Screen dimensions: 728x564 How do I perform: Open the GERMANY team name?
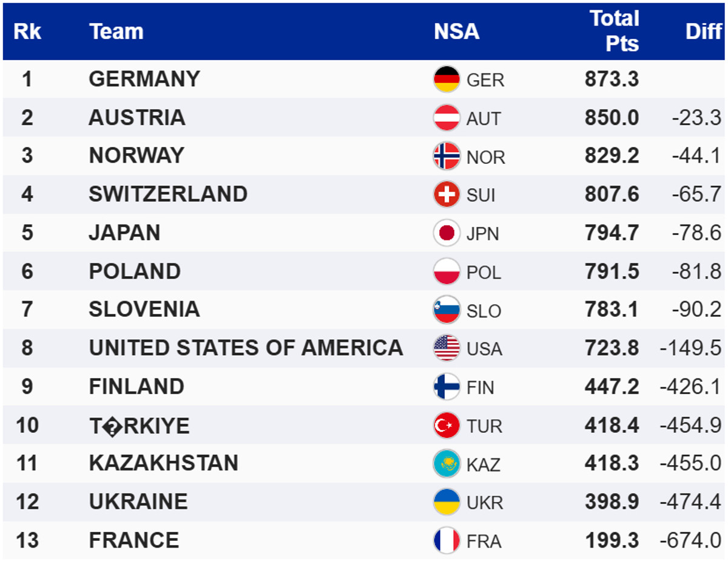144,79
